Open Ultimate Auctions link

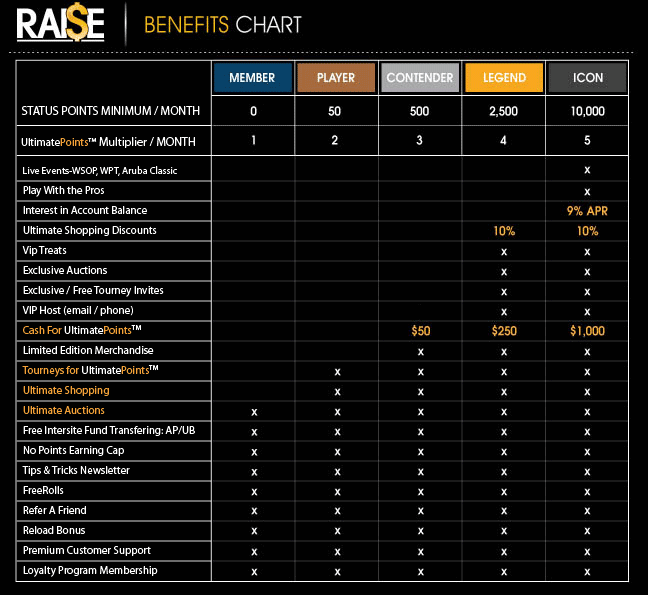click(x=64, y=410)
